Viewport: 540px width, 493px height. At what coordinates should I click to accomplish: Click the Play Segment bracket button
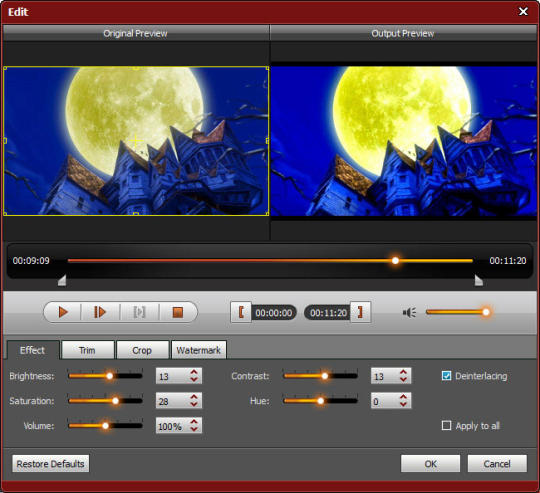pos(139,312)
